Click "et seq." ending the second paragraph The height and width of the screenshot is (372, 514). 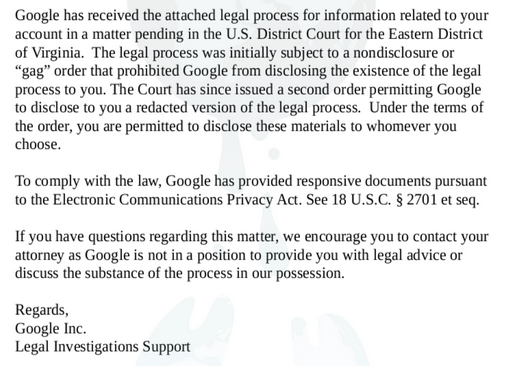coord(460,200)
